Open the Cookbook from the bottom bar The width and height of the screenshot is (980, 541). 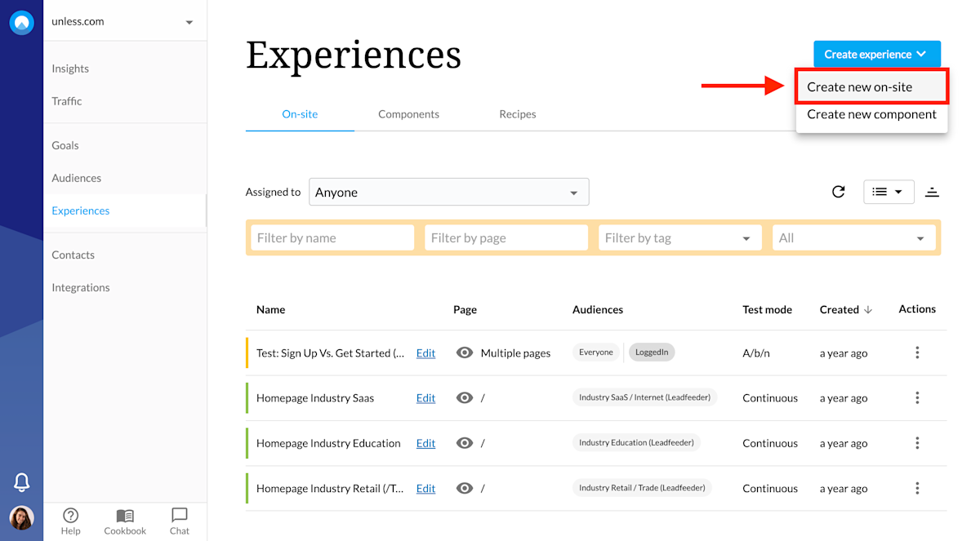pos(124,518)
